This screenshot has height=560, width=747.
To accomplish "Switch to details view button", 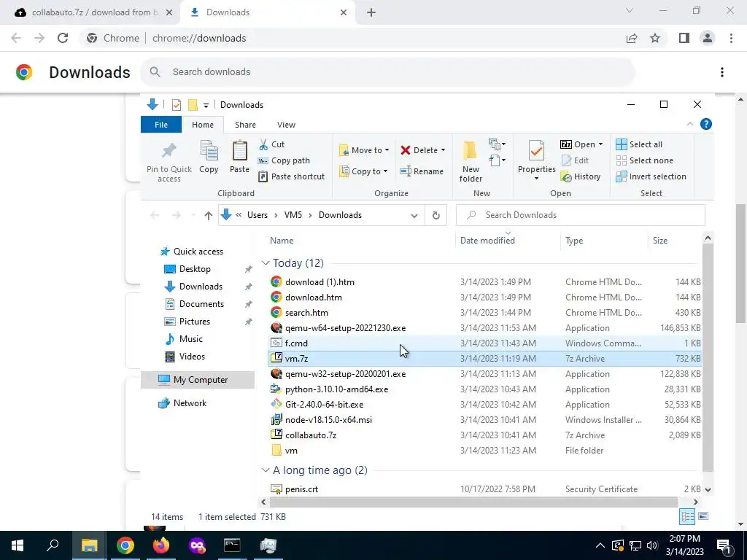I will click(687, 516).
